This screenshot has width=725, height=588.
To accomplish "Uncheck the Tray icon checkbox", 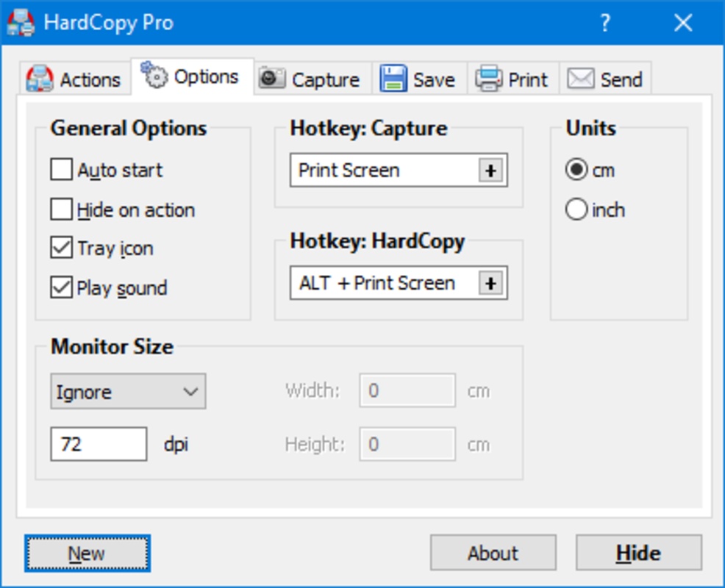I will point(61,248).
